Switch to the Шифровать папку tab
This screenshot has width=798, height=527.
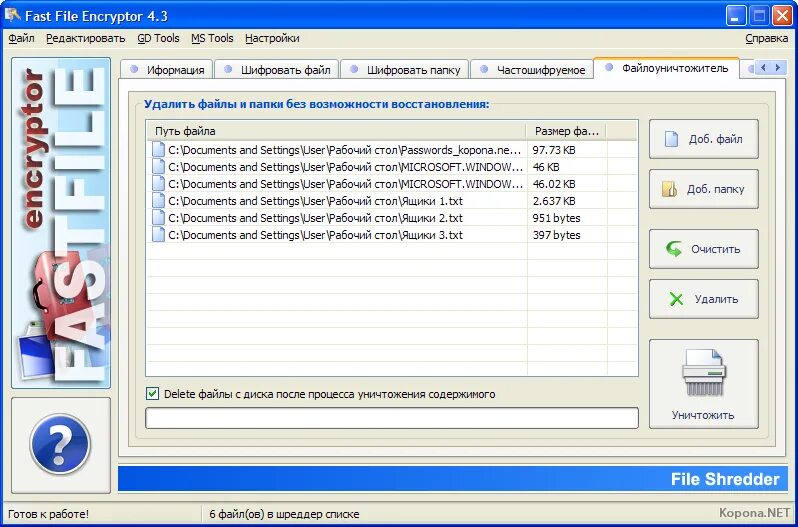pyautogui.click(x=405, y=70)
